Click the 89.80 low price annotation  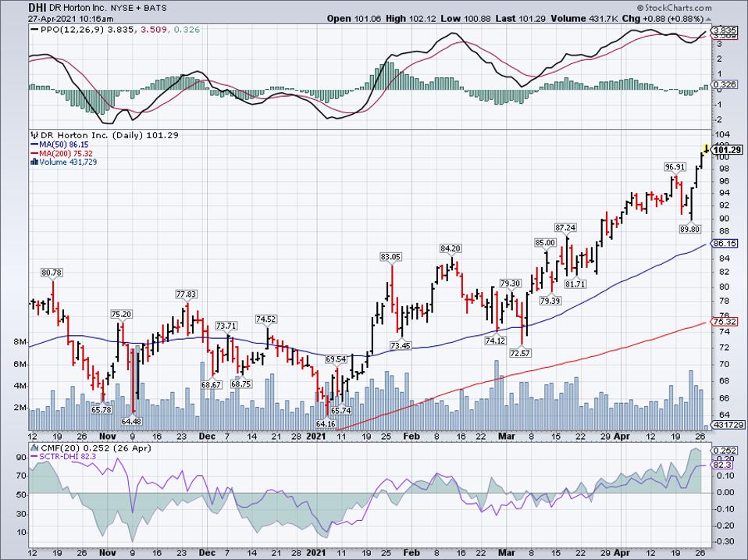(689, 230)
